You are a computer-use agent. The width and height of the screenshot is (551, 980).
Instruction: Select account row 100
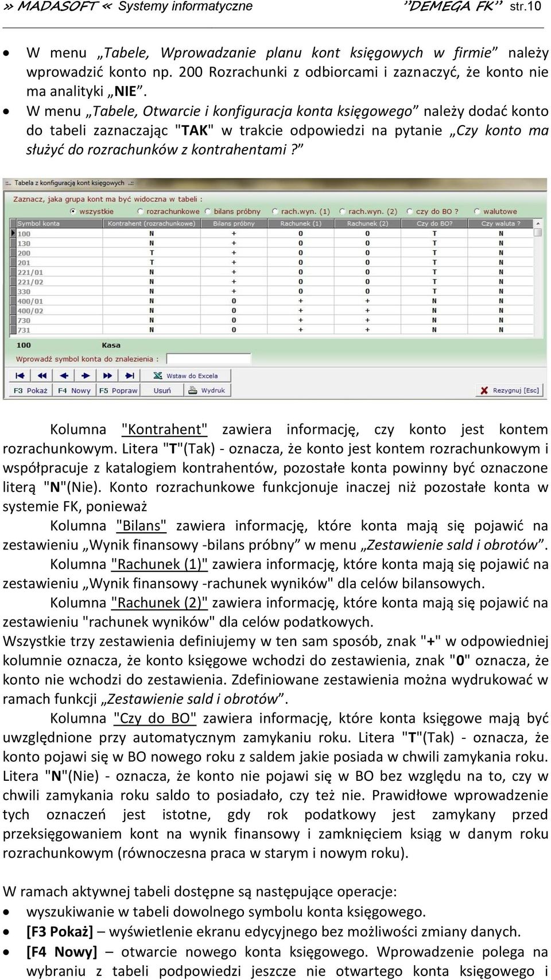point(273,234)
